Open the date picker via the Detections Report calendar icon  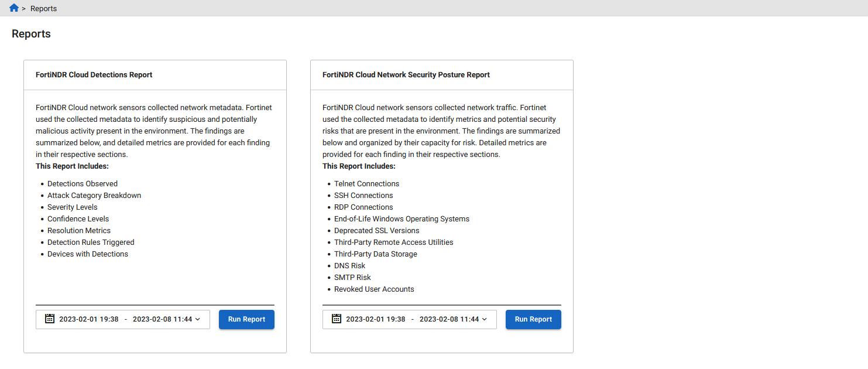pyautogui.click(x=50, y=319)
